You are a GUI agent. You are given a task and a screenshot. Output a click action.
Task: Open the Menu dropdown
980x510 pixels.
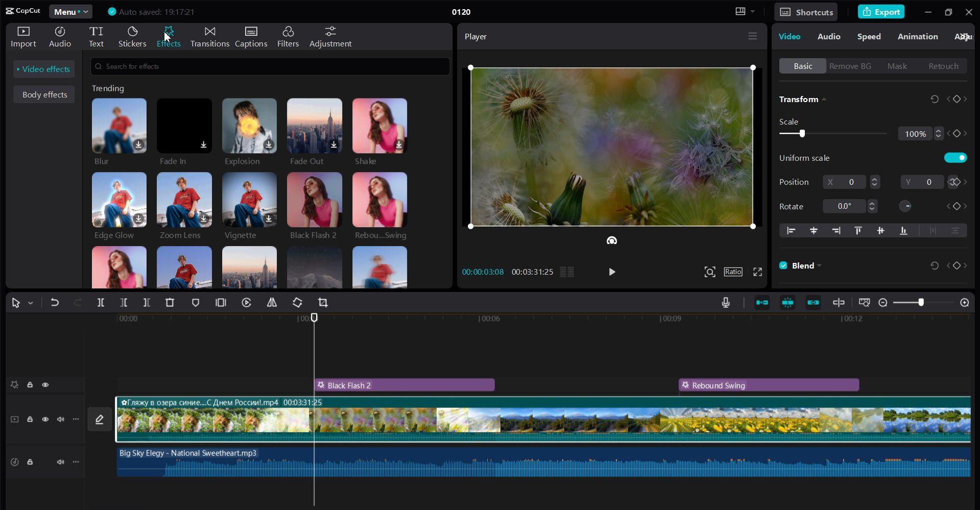70,12
